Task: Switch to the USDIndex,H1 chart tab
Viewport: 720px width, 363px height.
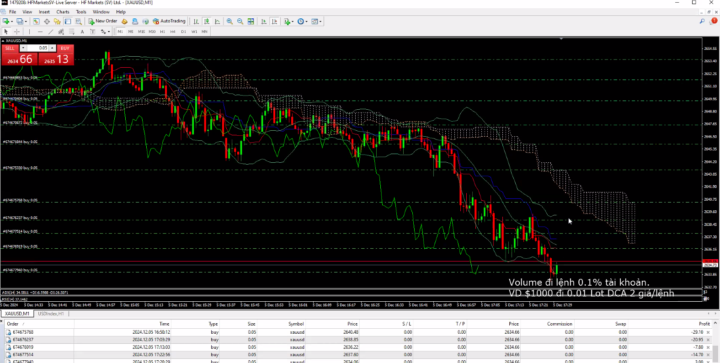Action: pyautogui.click(x=51, y=313)
